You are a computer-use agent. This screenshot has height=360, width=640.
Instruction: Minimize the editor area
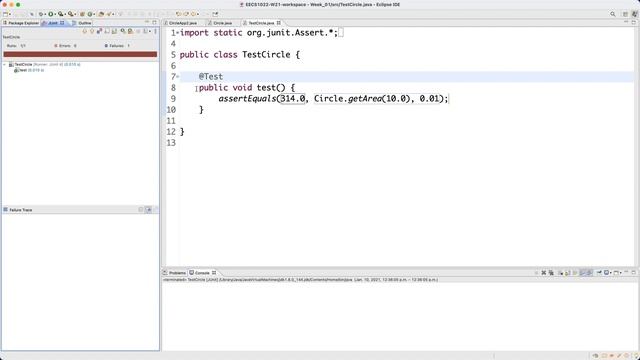click(626, 22)
